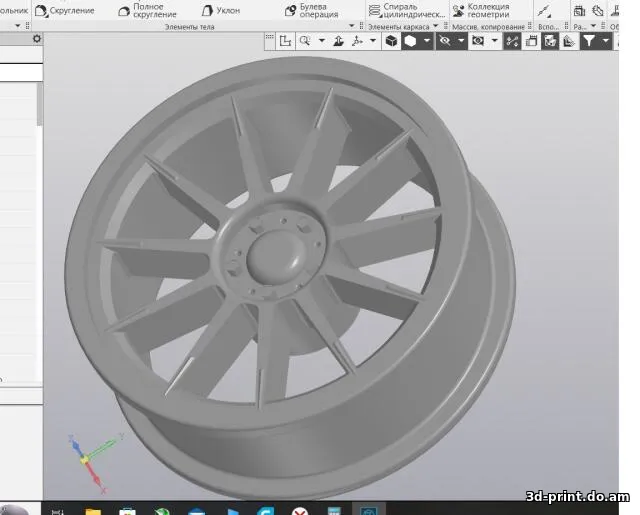
Task: Open the blue C app in taskbar
Action: pos(266,511)
